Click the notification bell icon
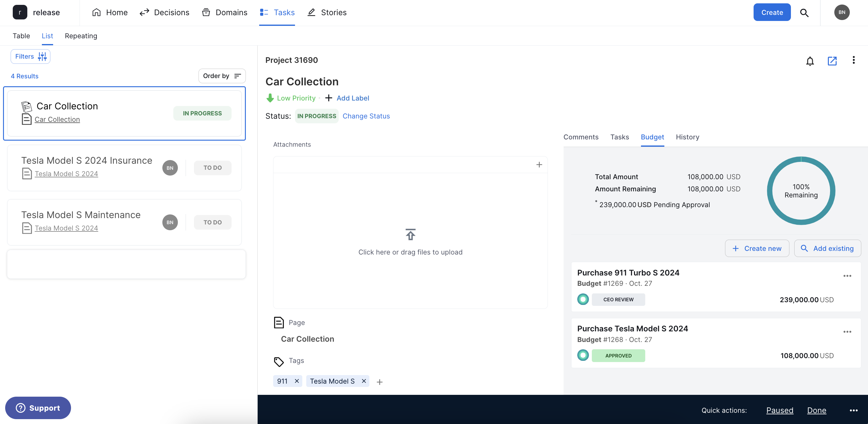Screen dimensions: 868x424 [x=810, y=61]
